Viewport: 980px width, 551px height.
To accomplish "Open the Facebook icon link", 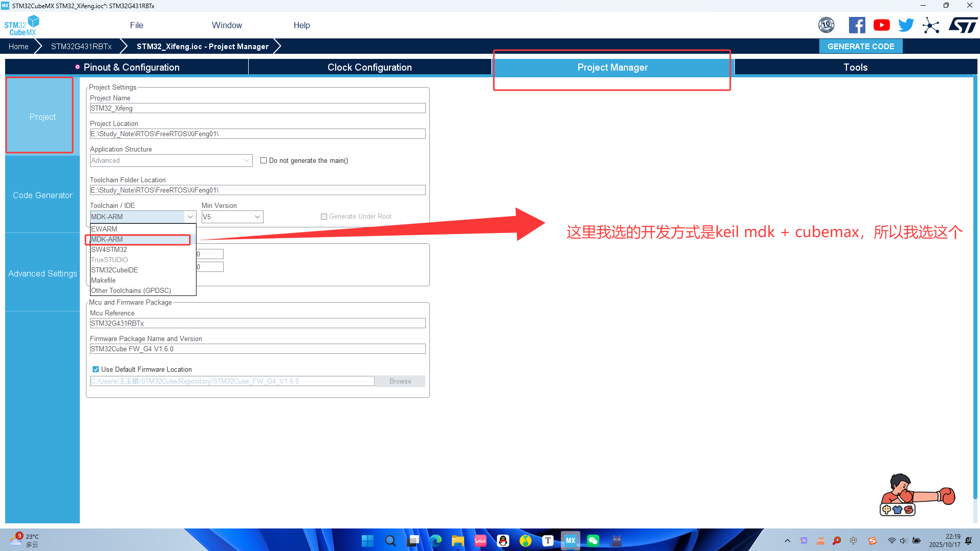I will coord(857,25).
